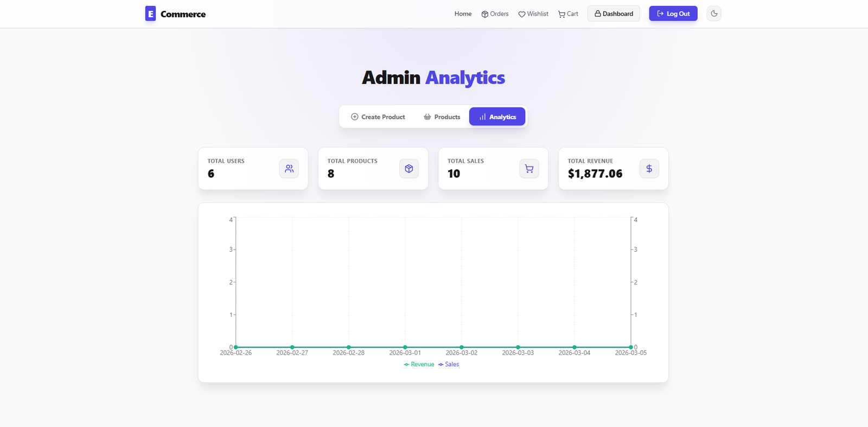Click the chart data point for 2026-02-27
This screenshot has height=427, width=868.
coord(292,347)
